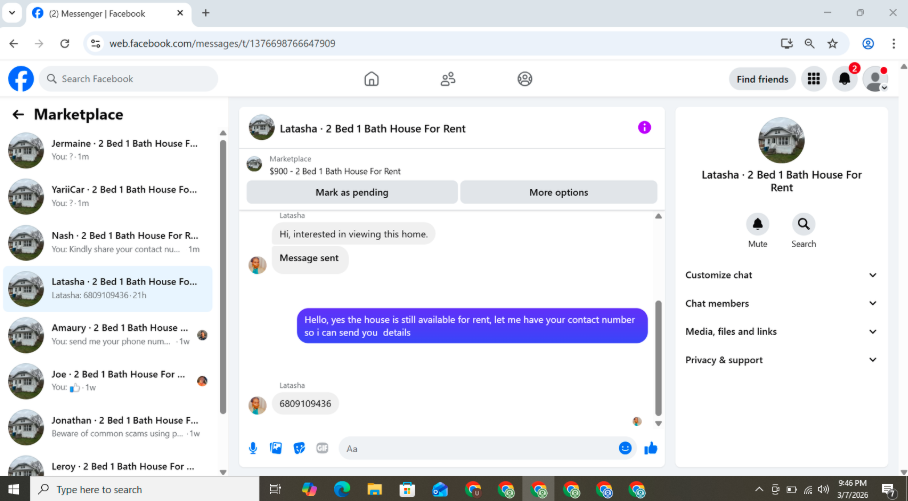Open the Amaury conversation
908x501 pixels.
108,335
